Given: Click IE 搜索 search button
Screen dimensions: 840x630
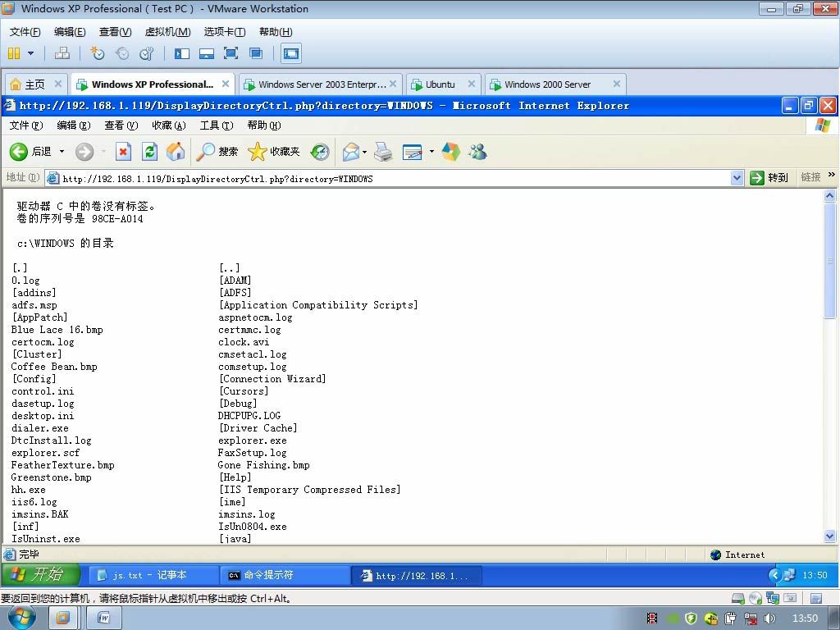Looking at the screenshot, I should tap(217, 152).
